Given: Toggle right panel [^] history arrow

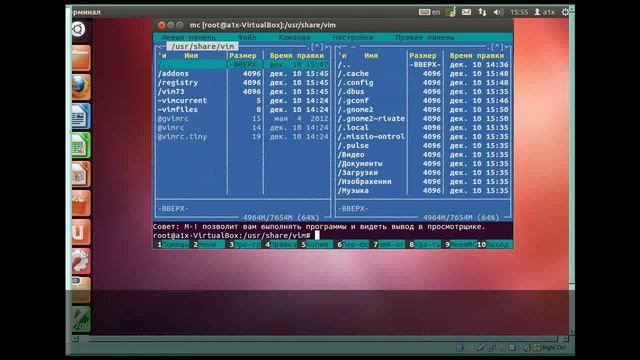Looking at the screenshot, I should tap(497, 47).
